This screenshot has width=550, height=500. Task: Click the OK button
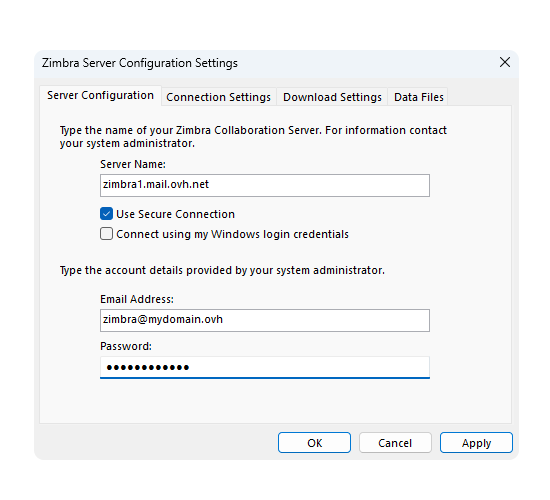314,443
